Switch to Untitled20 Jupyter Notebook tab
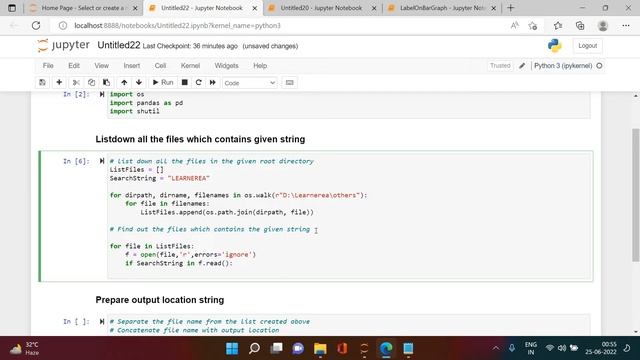This screenshot has height=360, width=640. 322,8
